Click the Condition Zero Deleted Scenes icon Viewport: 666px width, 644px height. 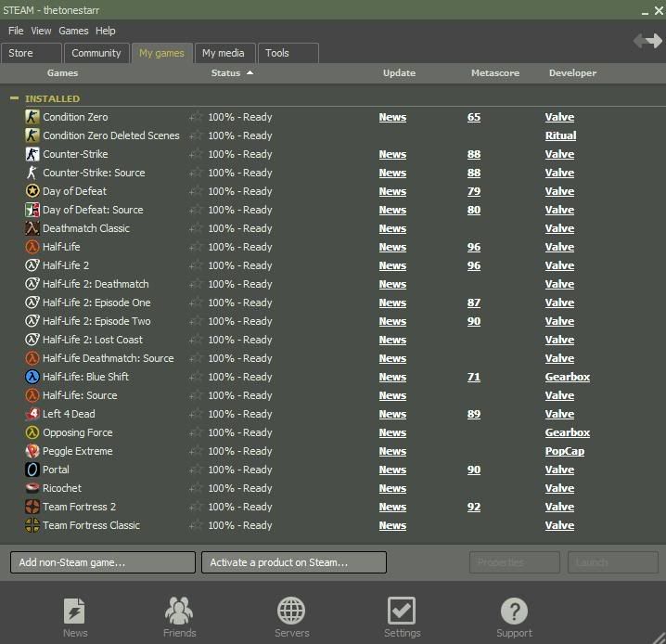[32, 135]
